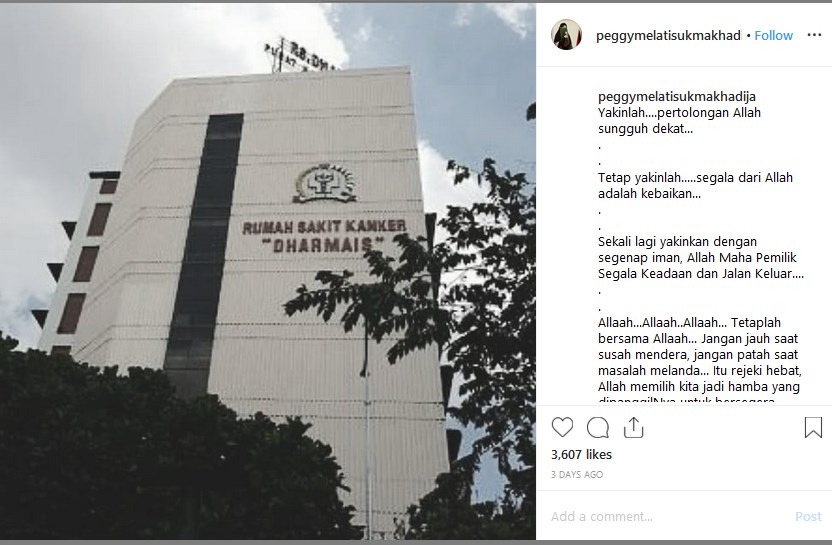Share the post using the share icon
The height and width of the screenshot is (545, 832).
(633, 427)
